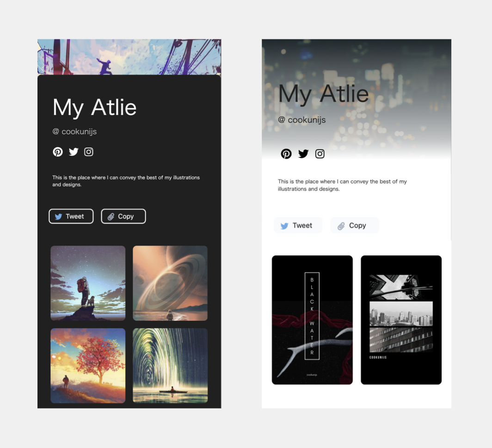This screenshot has width=492, height=448.
Task: Open Instagram icon on light profile
Action: point(320,154)
